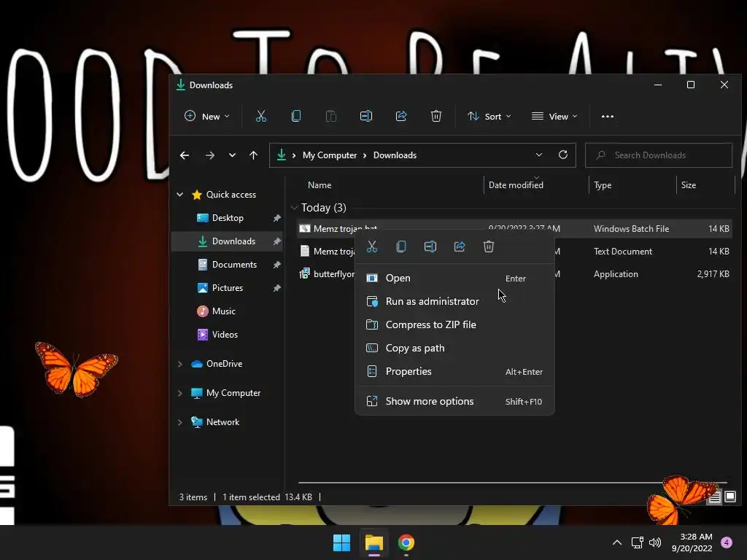Open the View dropdown

554,116
